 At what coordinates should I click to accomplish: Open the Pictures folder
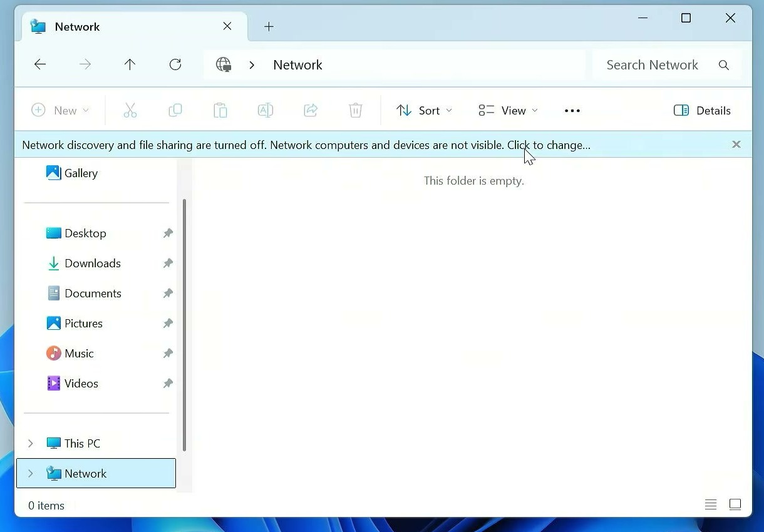75,323
